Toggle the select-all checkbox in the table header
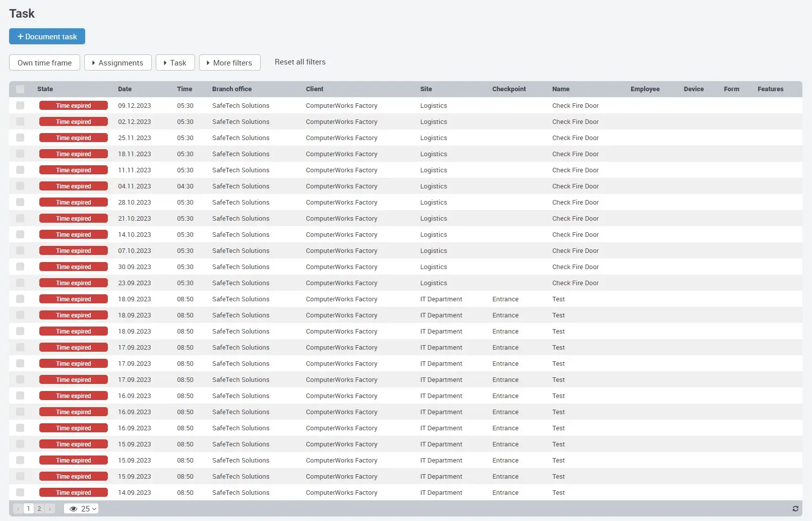Image resolution: width=812 pixels, height=521 pixels. tap(20, 89)
